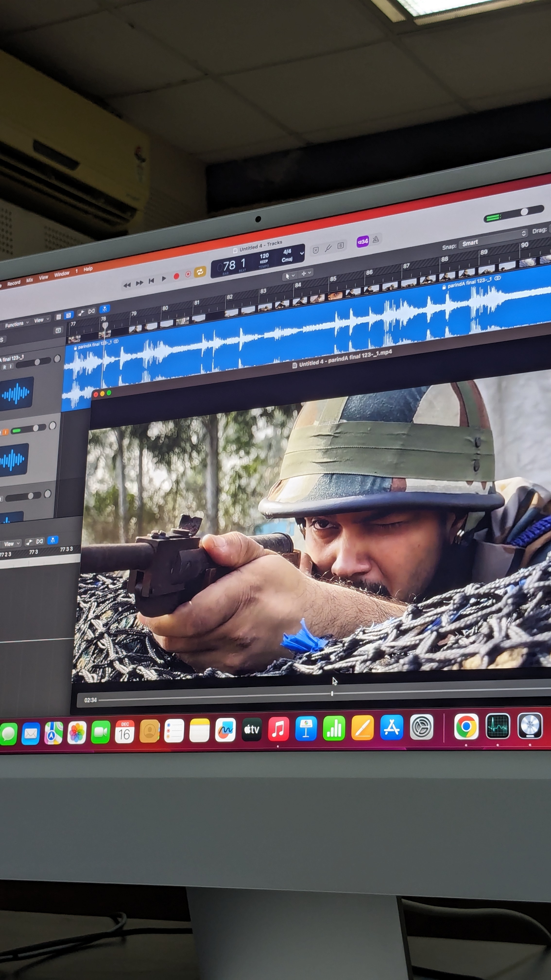Toggle the yellow Cycle mode button

pos(200,271)
